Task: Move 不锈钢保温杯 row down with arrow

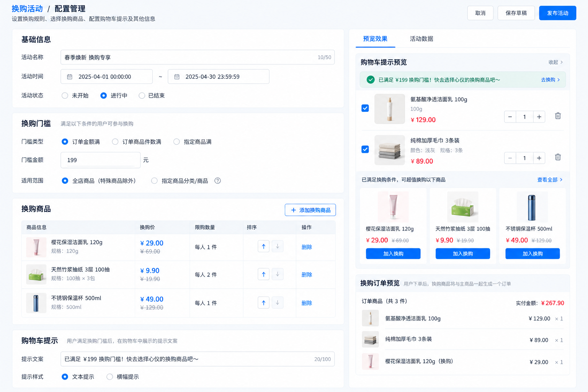Action: pos(278,302)
